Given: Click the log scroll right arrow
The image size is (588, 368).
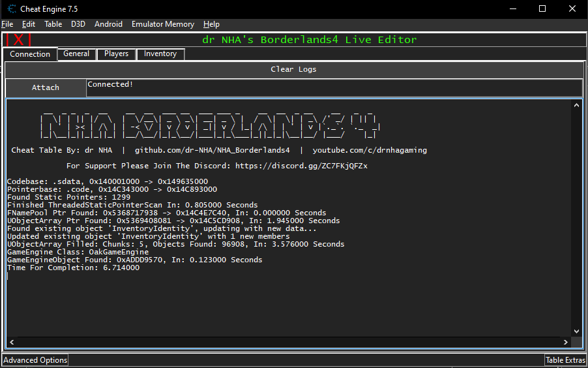Looking at the screenshot, I should click(x=565, y=342).
